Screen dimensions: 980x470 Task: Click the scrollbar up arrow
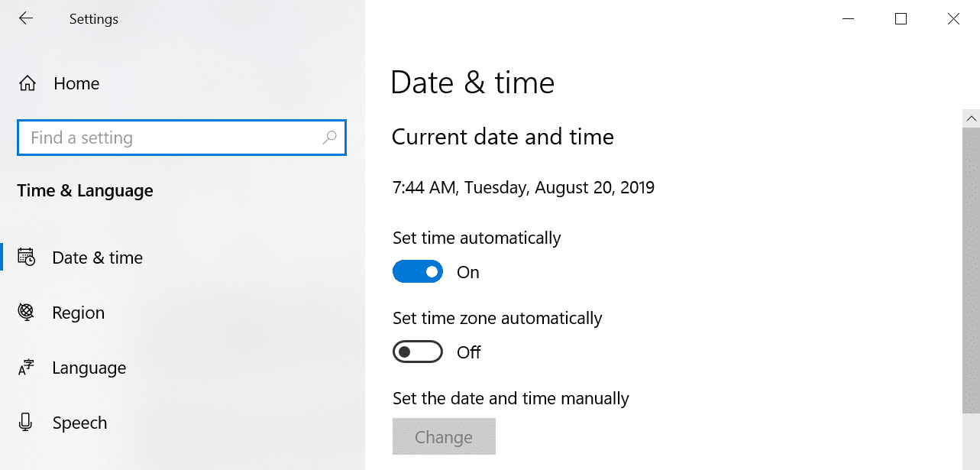coord(971,118)
